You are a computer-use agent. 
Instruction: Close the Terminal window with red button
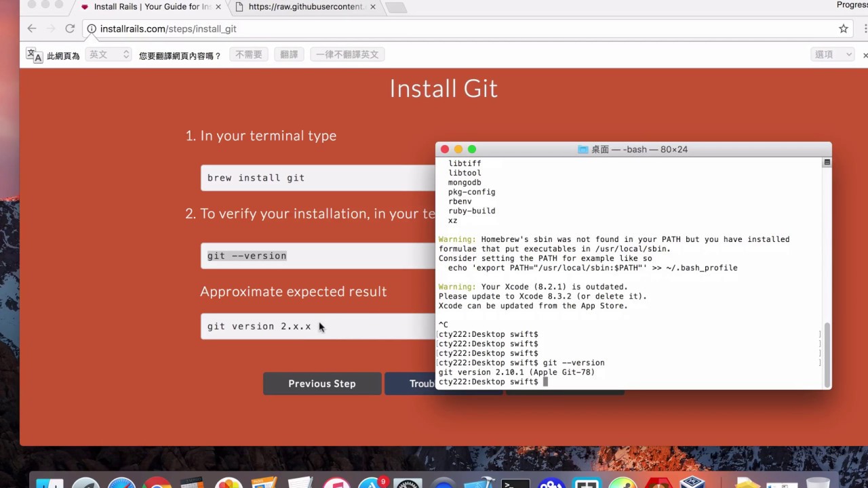445,149
